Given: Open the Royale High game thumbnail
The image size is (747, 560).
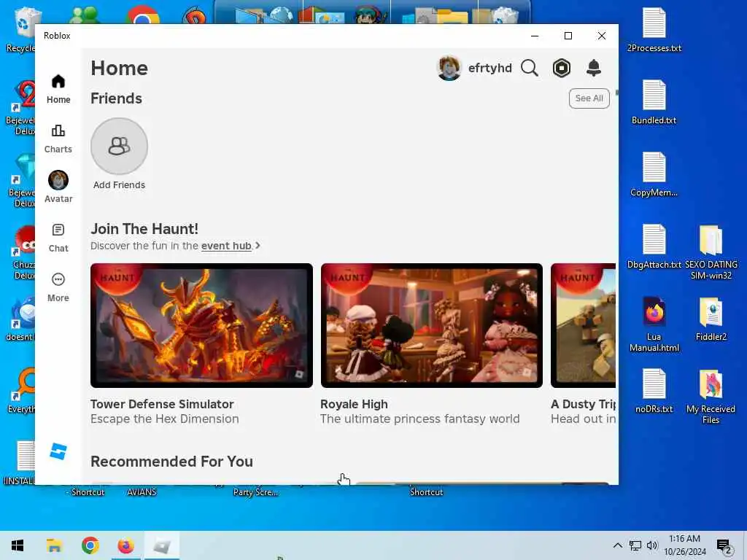Looking at the screenshot, I should tap(432, 325).
